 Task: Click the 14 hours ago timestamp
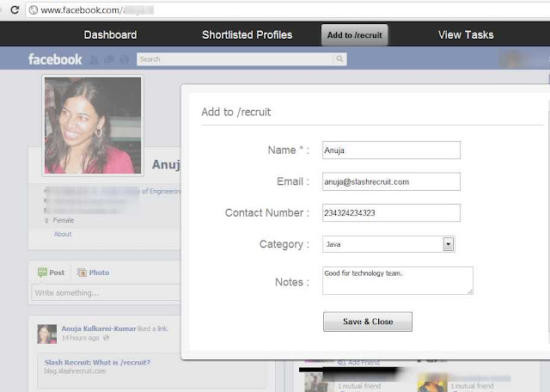coord(80,338)
